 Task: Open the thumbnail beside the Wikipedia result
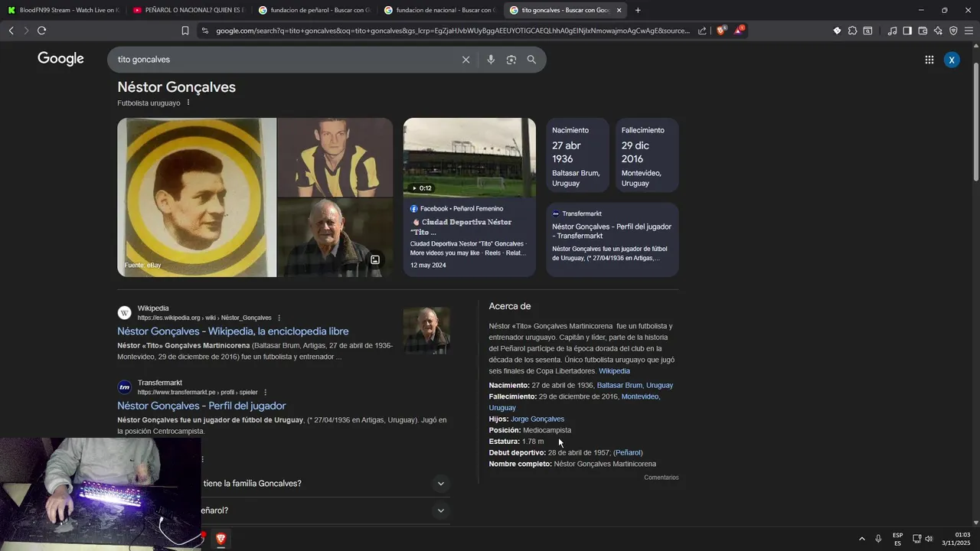[x=426, y=331]
